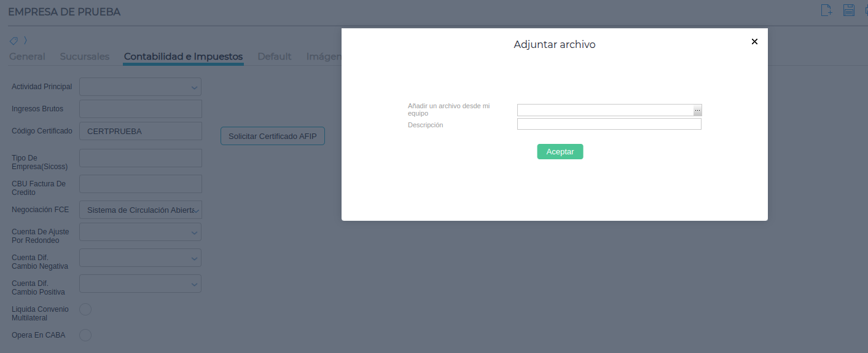Click the Aceptar button

point(560,152)
